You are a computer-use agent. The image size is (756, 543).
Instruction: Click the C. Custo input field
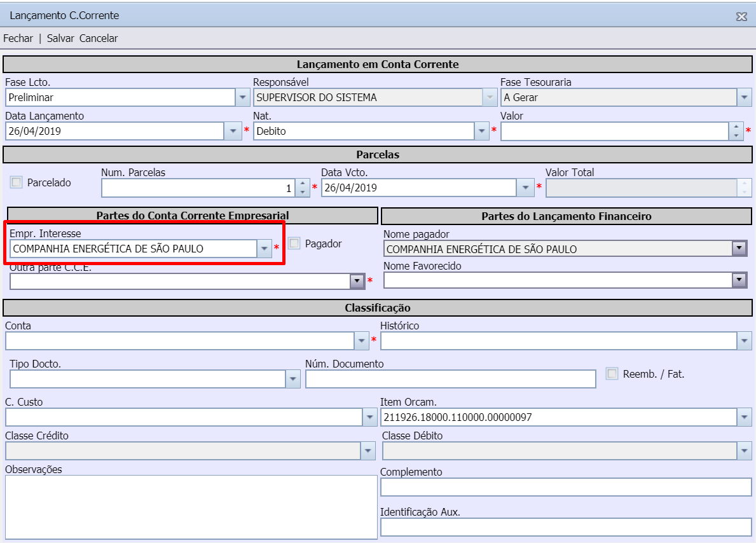pyautogui.click(x=184, y=417)
